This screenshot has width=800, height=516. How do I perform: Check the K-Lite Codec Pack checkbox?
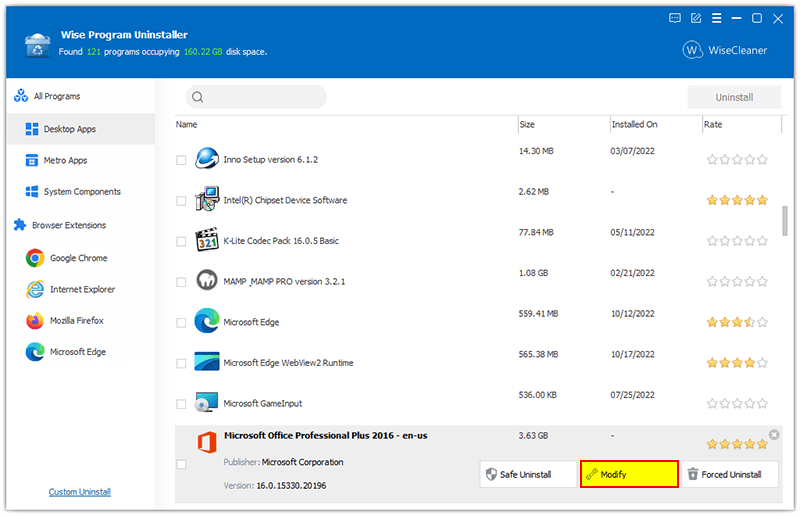181,241
